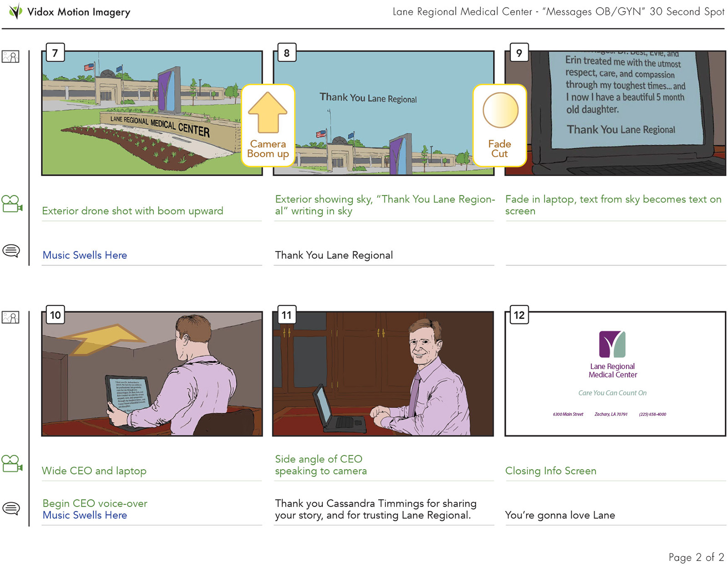
Task: Click 'You're gonna love Lane' text
Action: point(560,515)
